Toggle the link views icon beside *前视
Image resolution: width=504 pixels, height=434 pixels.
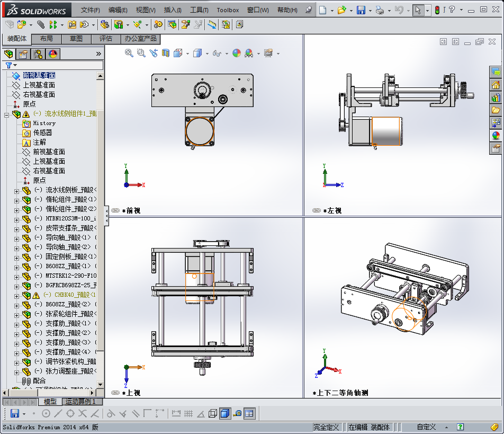pos(115,210)
